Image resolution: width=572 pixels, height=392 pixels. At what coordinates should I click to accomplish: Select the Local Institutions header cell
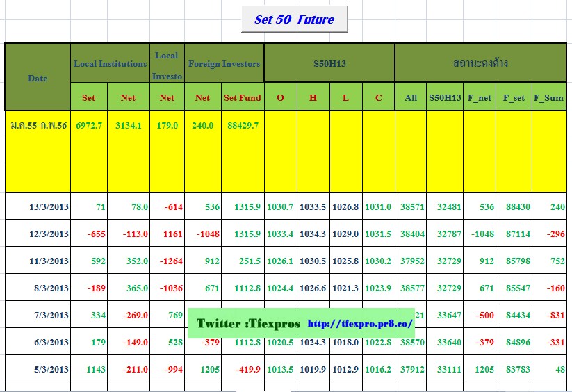point(110,64)
